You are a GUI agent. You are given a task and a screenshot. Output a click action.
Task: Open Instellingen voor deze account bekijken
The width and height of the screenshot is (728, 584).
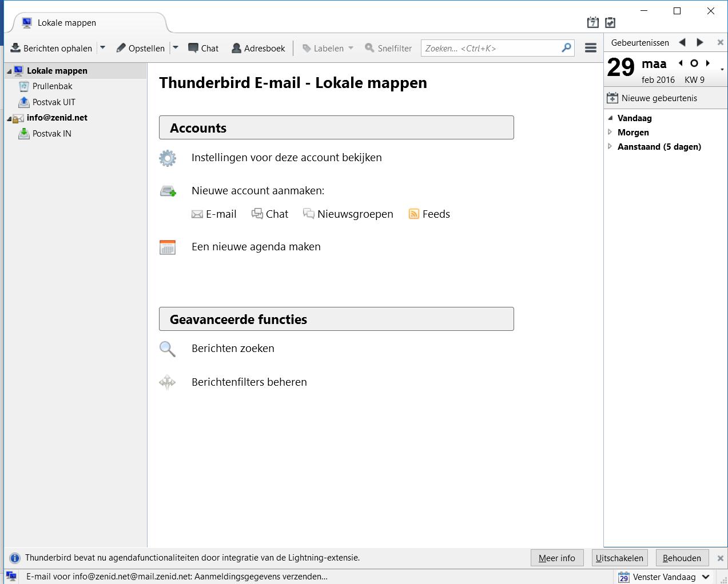pos(287,158)
